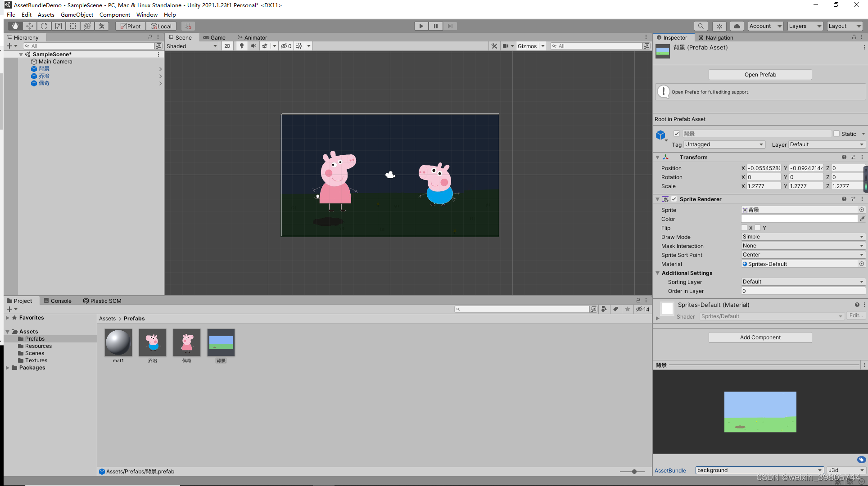Collapse Additional Settings section
The width and height of the screenshot is (868, 486).
[x=658, y=273]
